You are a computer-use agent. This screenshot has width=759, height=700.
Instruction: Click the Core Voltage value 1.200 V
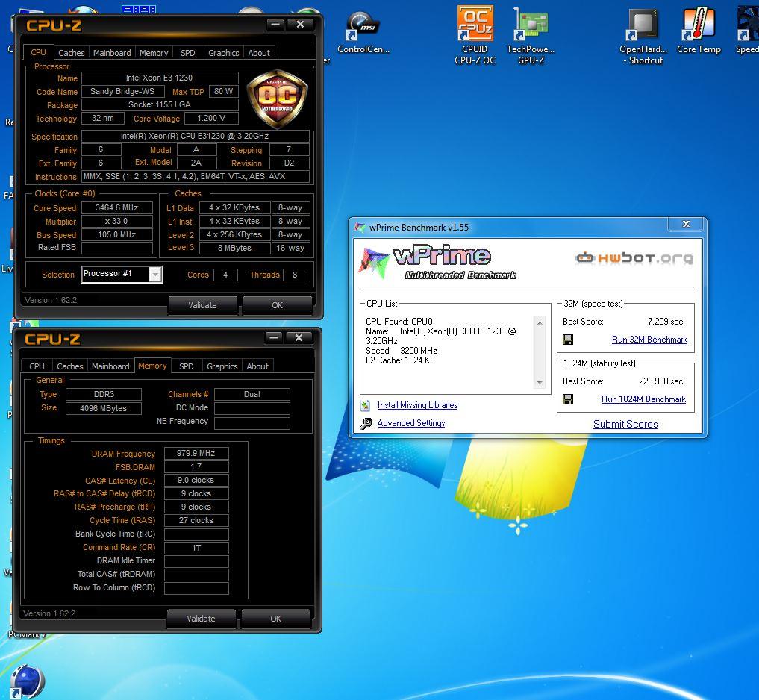tap(211, 118)
